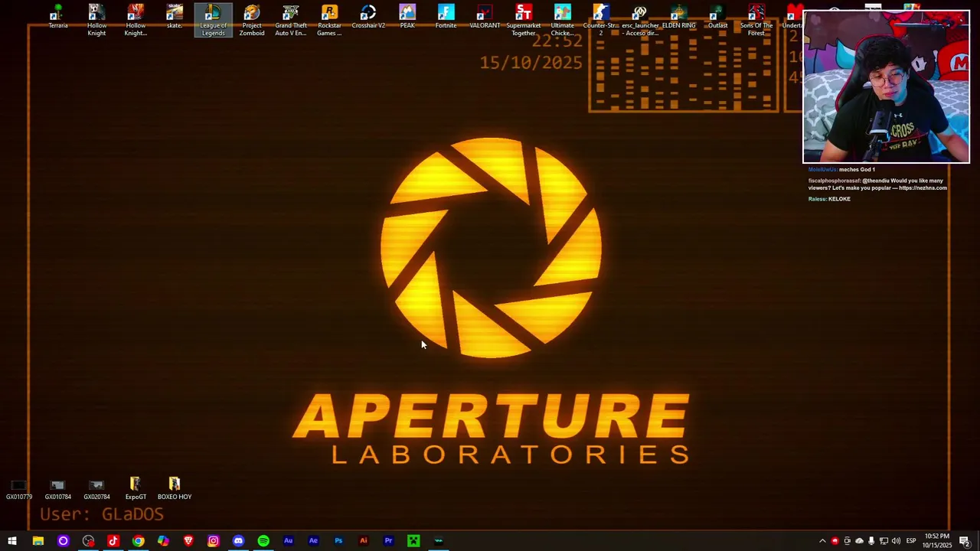Open the first Hollow Knight desktop shortcut
The width and height of the screenshot is (980, 551).
tap(96, 21)
